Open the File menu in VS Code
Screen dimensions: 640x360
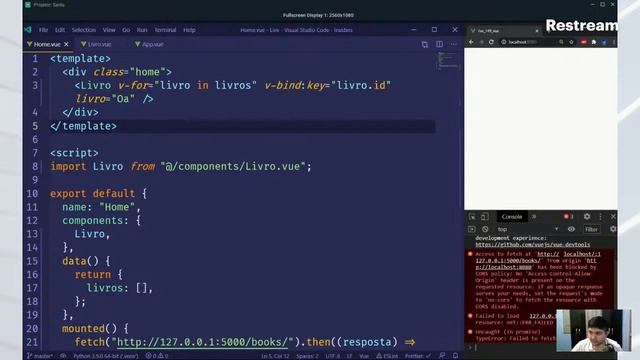coord(43,30)
